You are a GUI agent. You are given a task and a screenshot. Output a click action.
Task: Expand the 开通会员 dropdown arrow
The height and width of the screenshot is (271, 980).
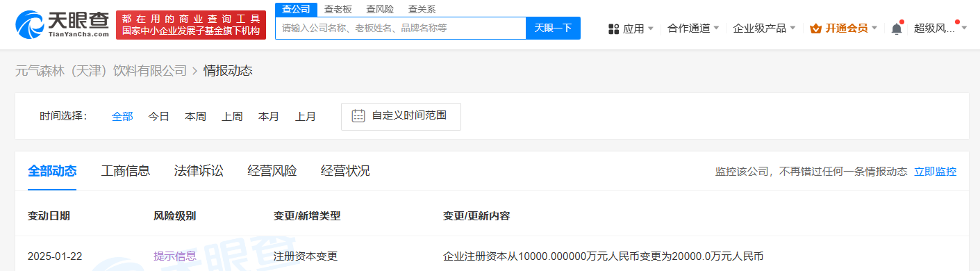click(874, 28)
